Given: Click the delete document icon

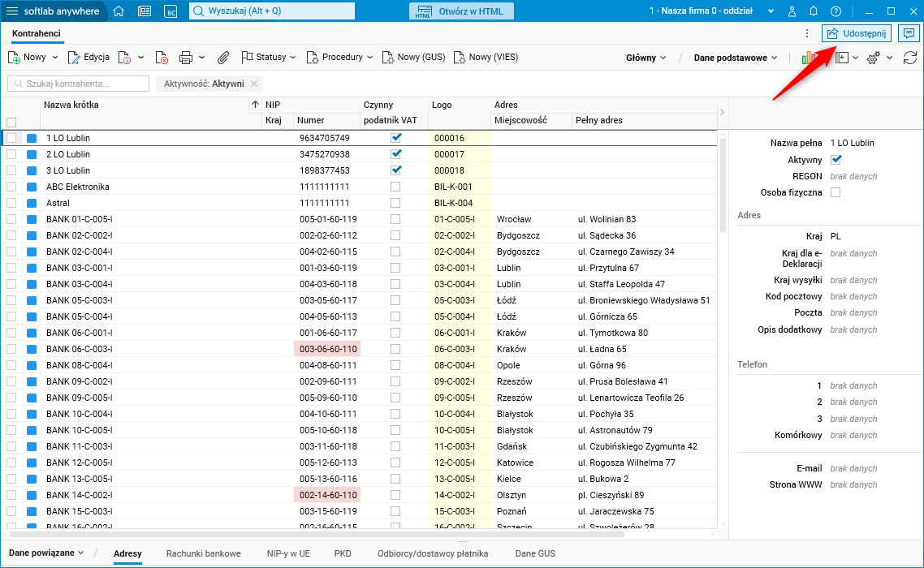Looking at the screenshot, I should pyautogui.click(x=162, y=58).
